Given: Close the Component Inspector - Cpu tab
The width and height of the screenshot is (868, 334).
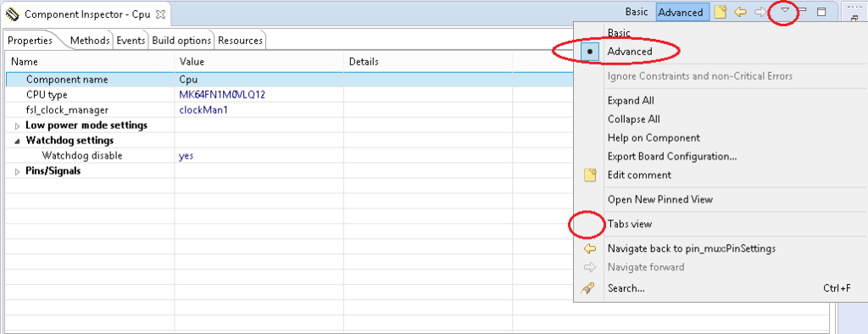Looking at the screenshot, I should coord(160,14).
